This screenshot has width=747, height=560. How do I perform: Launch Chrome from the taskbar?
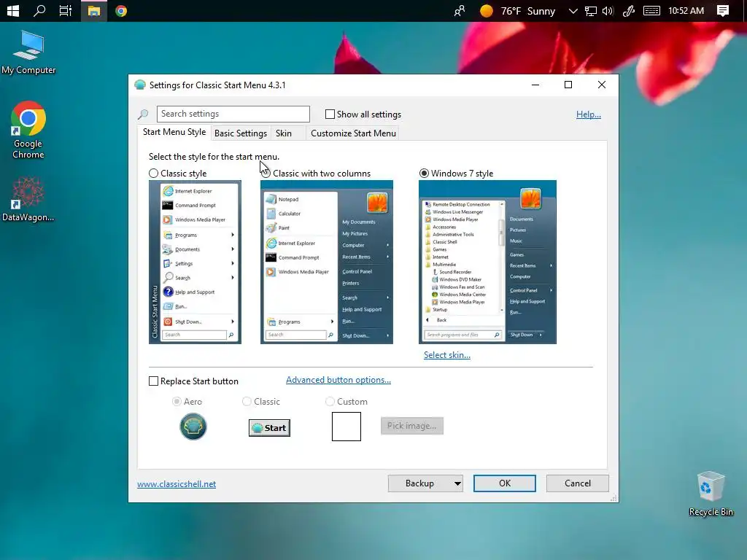(121, 10)
